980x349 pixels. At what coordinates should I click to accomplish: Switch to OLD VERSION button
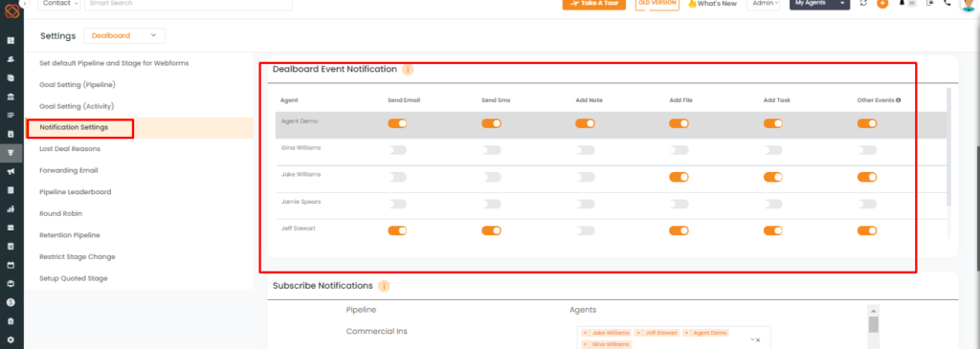point(657,4)
